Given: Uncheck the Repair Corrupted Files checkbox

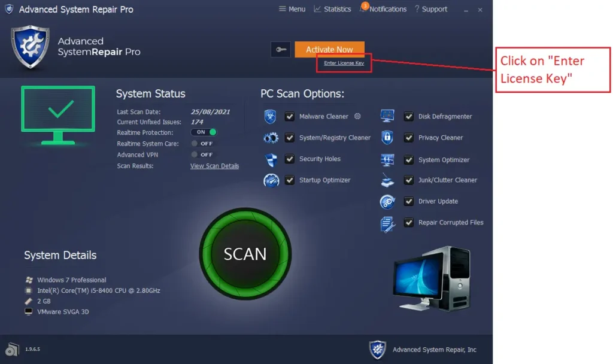Looking at the screenshot, I should pos(408,223).
